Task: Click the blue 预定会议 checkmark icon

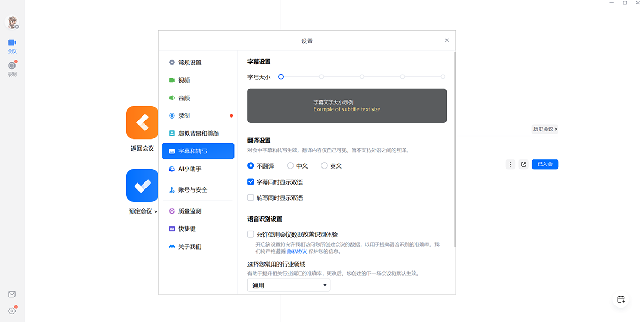Action: coord(142,185)
